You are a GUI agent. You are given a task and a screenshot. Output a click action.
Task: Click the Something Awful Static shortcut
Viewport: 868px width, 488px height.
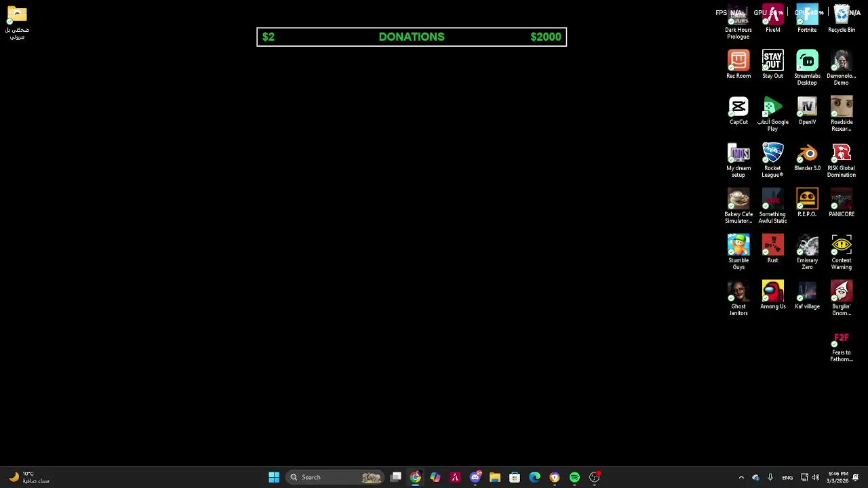(x=772, y=206)
